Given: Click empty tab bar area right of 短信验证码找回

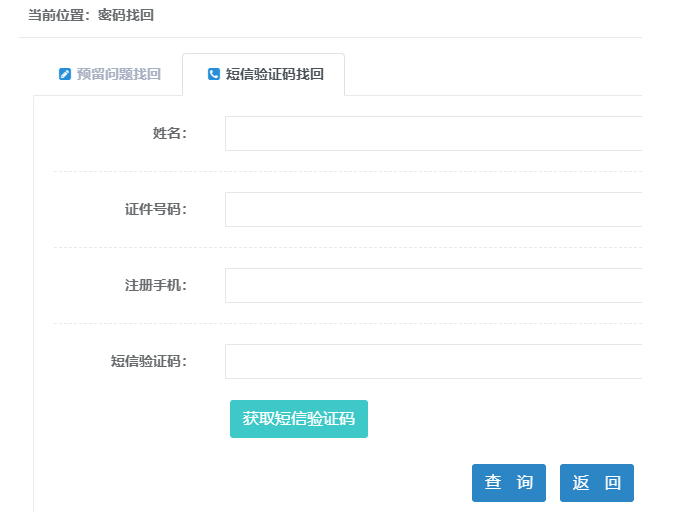Looking at the screenshot, I should coord(490,74).
